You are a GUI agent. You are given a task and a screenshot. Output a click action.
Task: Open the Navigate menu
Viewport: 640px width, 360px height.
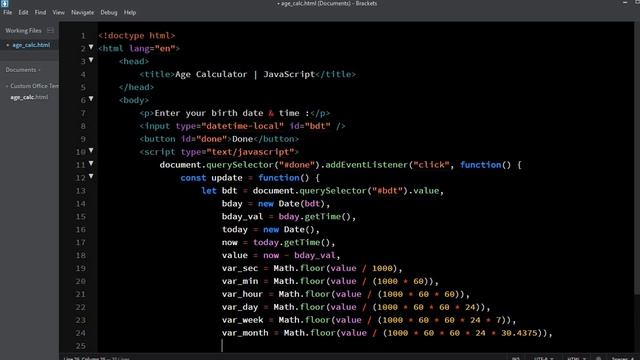click(x=82, y=13)
